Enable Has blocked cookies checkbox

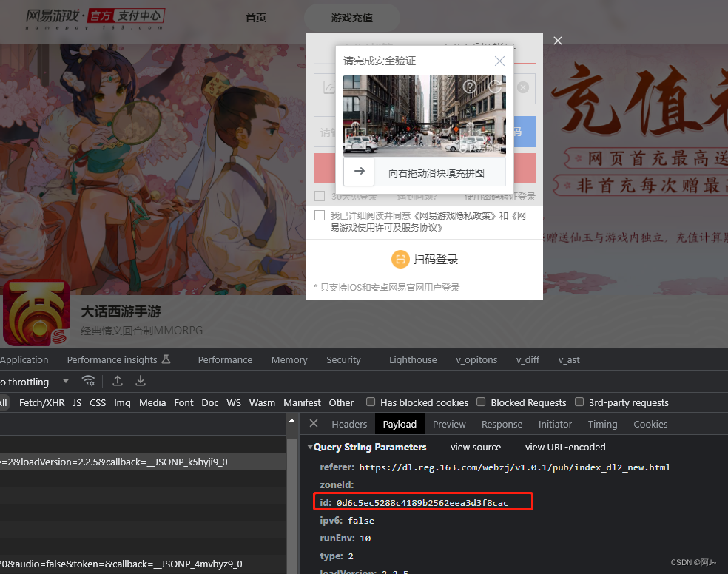pyautogui.click(x=371, y=402)
